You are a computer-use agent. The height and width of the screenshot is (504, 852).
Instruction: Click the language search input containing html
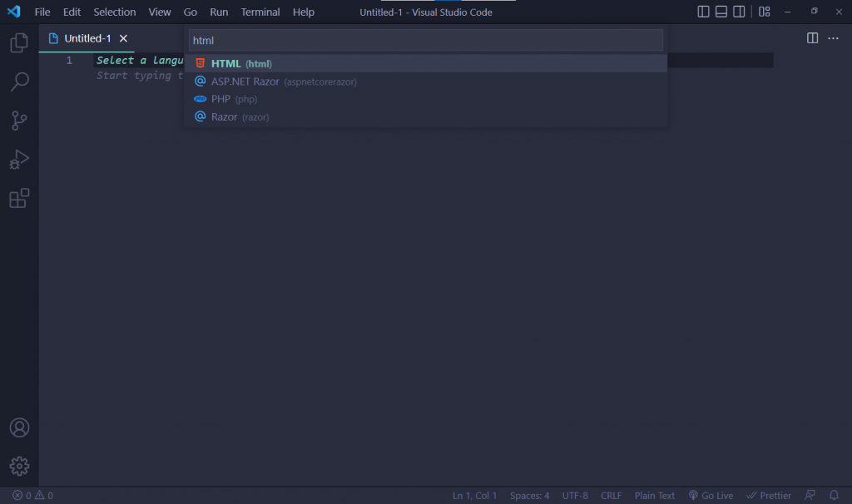coord(425,40)
